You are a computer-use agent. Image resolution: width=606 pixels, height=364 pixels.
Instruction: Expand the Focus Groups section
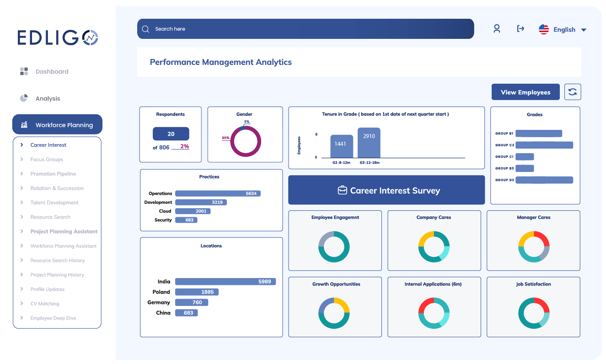click(48, 159)
